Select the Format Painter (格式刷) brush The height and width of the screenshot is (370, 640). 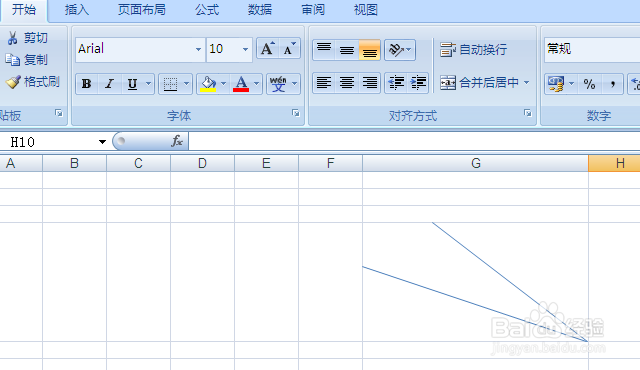coord(13,82)
